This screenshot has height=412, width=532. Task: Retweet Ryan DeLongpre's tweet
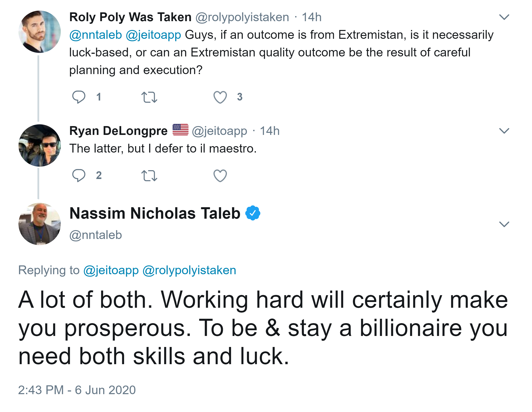(x=149, y=175)
